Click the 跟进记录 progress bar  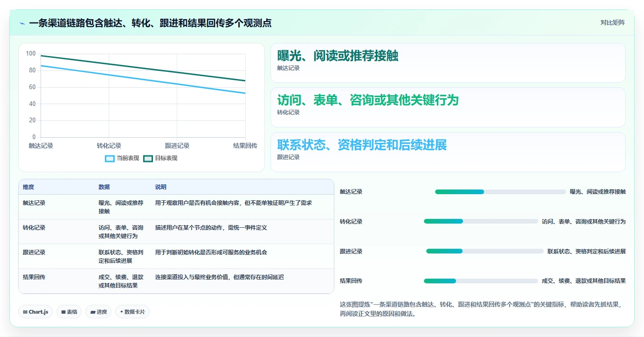485,251
